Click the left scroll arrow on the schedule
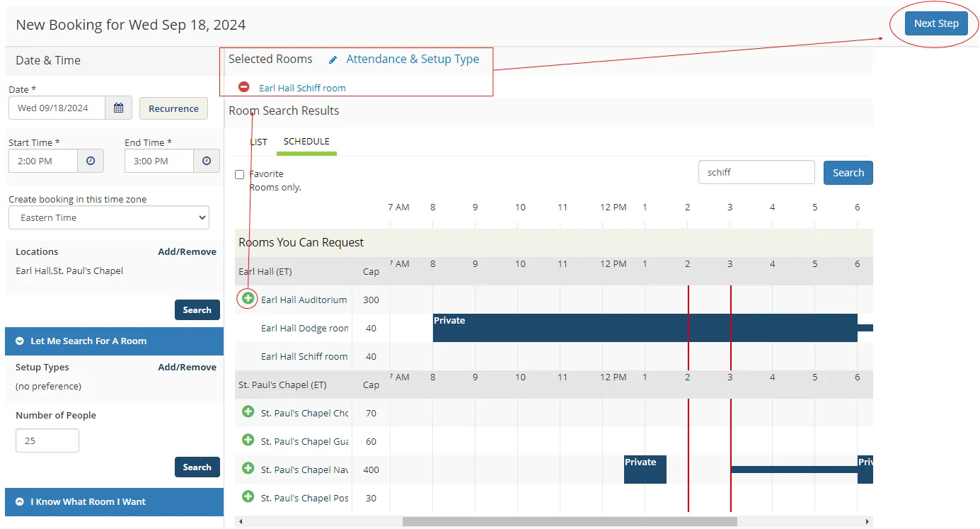Screen dimensions: 980x529 241,522
